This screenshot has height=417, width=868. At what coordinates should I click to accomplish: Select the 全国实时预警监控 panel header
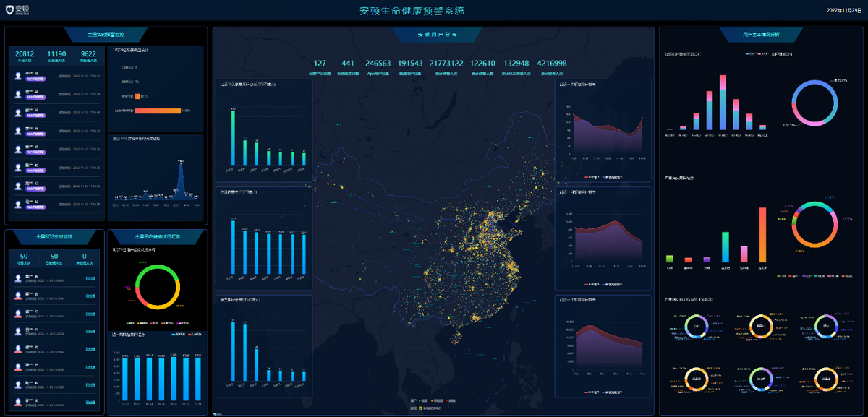point(106,34)
